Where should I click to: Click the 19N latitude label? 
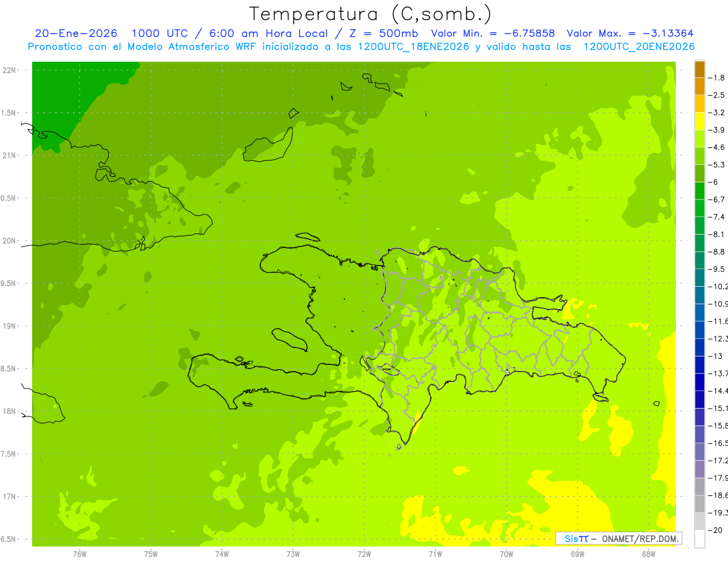[9, 326]
